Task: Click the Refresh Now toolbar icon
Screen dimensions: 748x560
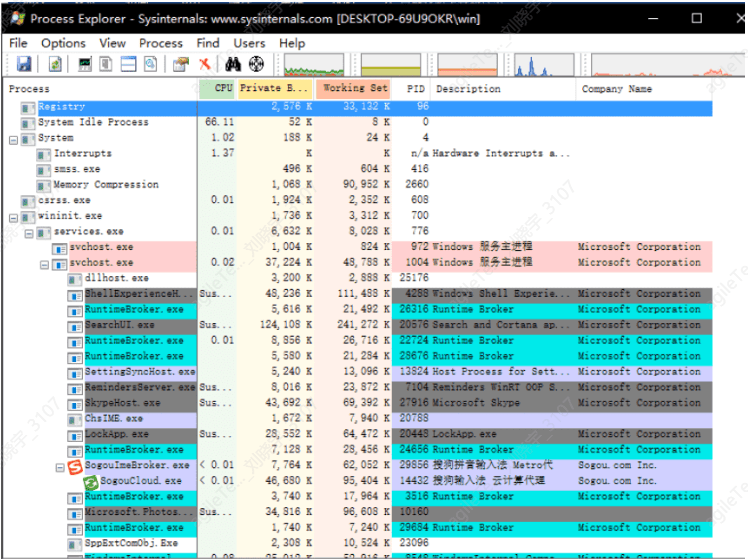Action: pos(55,64)
